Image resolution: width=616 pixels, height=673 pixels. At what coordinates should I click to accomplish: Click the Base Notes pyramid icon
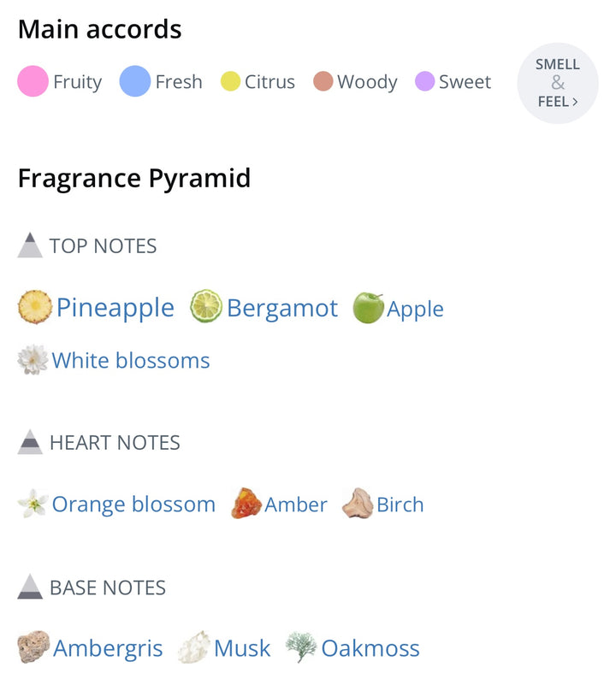(30, 587)
